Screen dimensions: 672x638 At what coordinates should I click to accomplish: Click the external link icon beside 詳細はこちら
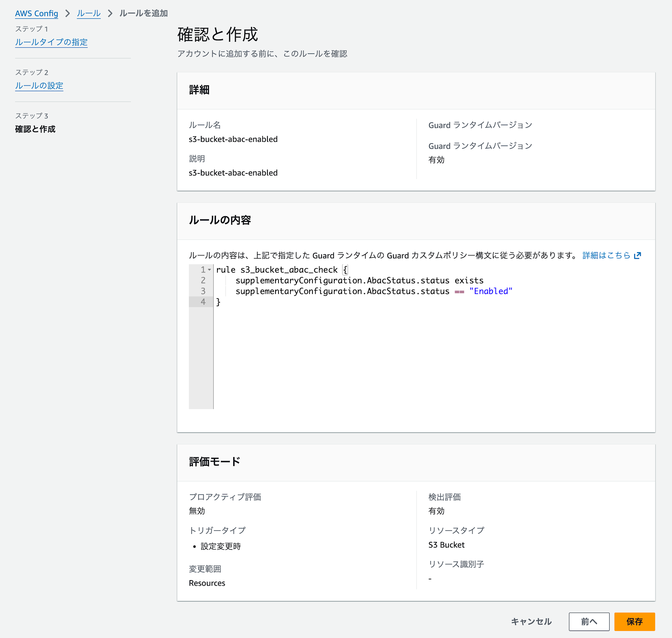(637, 255)
